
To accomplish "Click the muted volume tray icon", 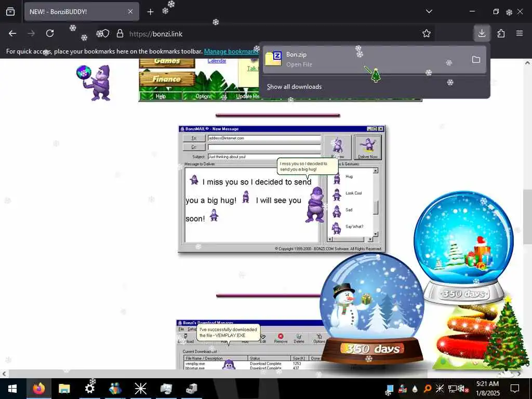I will tap(464, 389).
